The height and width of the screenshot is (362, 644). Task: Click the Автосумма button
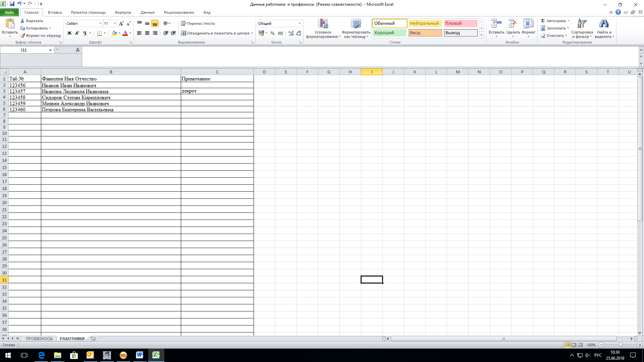[555, 21]
